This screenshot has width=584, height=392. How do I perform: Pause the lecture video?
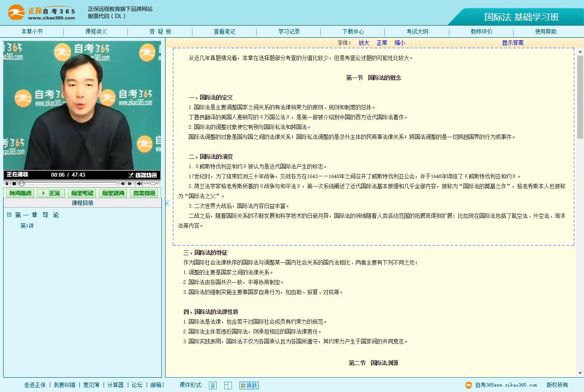pos(7,183)
